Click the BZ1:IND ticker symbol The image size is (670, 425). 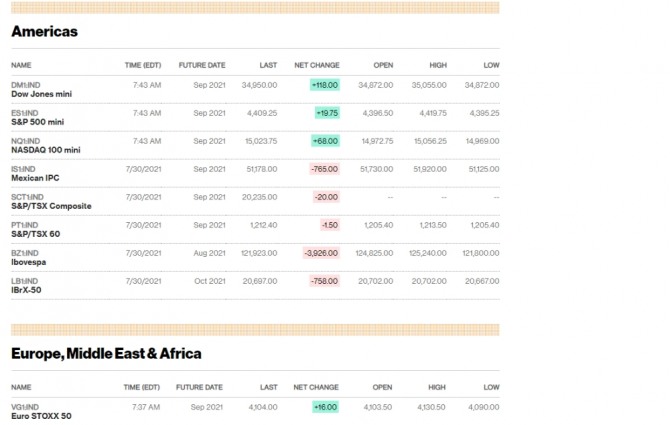(25, 253)
